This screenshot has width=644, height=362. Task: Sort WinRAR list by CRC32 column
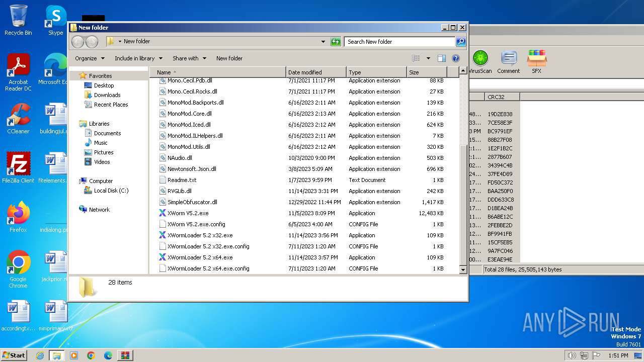tap(502, 97)
